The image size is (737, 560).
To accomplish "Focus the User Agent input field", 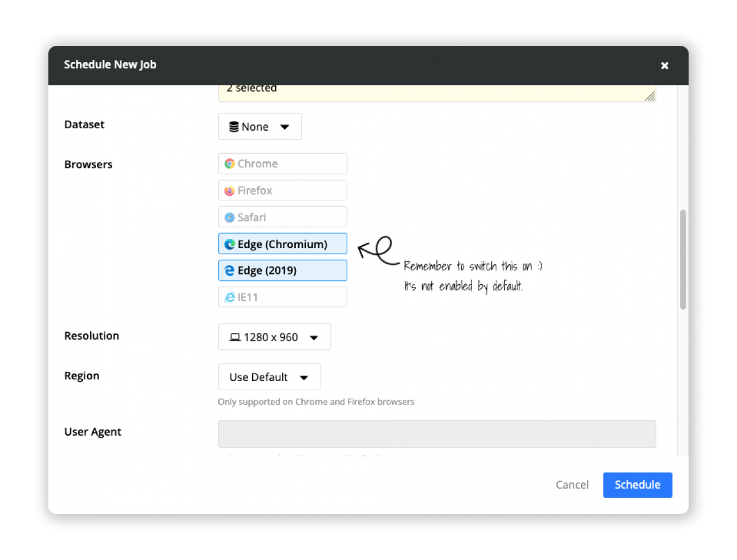I will (436, 434).
